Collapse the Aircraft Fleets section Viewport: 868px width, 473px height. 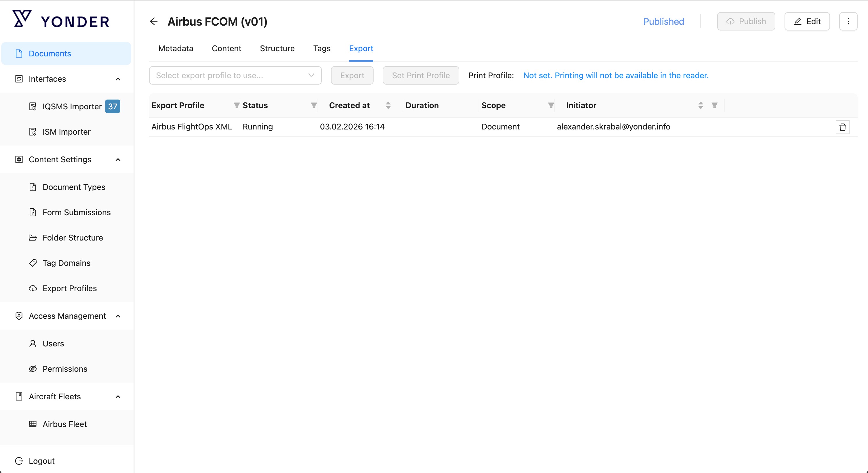coord(118,396)
